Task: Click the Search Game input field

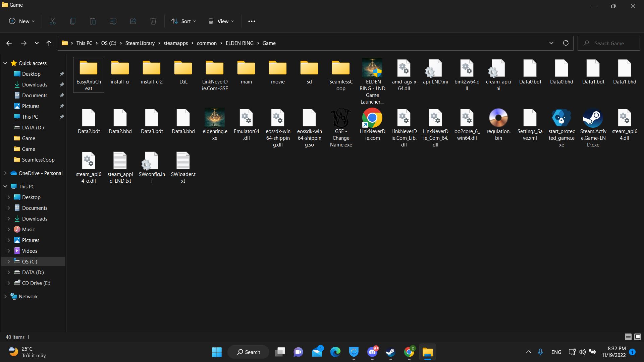Action: click(x=609, y=43)
